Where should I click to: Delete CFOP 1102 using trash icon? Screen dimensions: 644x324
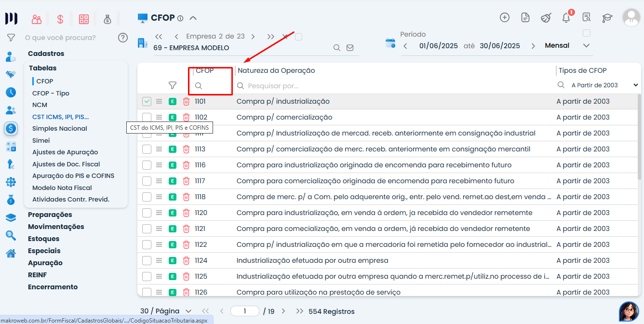[x=186, y=117]
